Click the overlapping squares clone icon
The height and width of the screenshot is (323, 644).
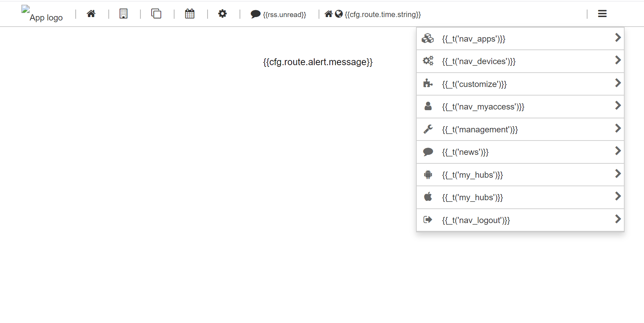click(x=156, y=14)
